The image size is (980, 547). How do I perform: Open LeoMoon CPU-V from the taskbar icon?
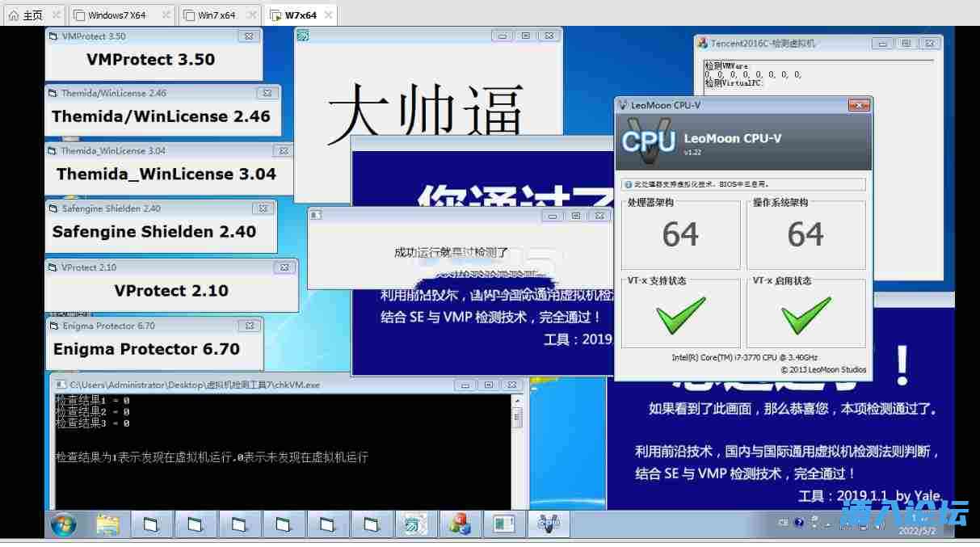(549, 524)
